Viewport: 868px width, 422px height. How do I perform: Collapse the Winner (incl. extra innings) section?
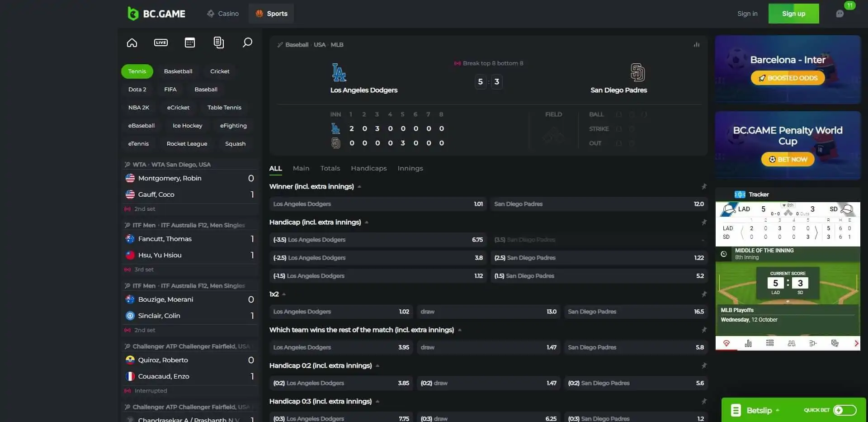359,187
